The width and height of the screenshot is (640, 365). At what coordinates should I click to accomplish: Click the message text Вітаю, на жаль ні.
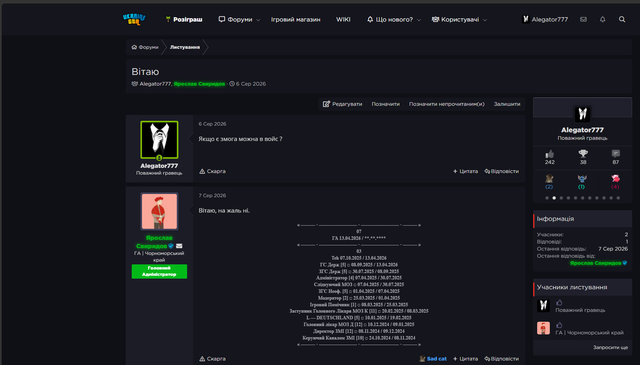pyautogui.click(x=224, y=211)
